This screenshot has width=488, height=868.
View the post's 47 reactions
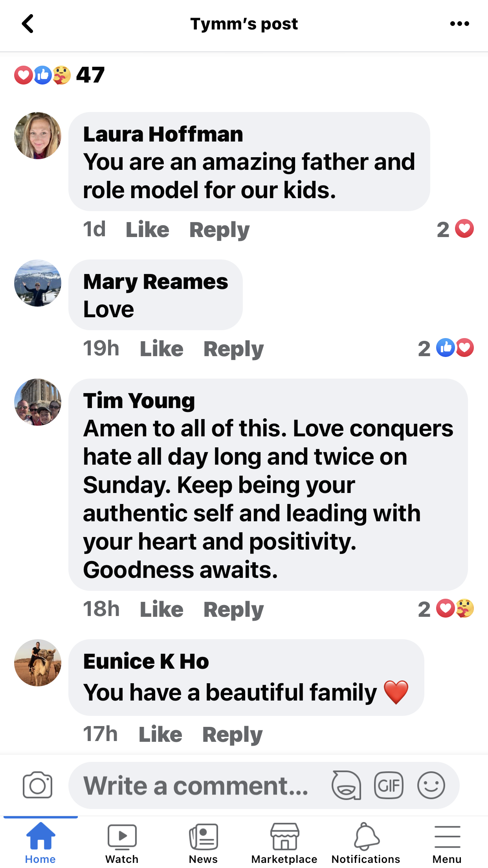tap(60, 75)
